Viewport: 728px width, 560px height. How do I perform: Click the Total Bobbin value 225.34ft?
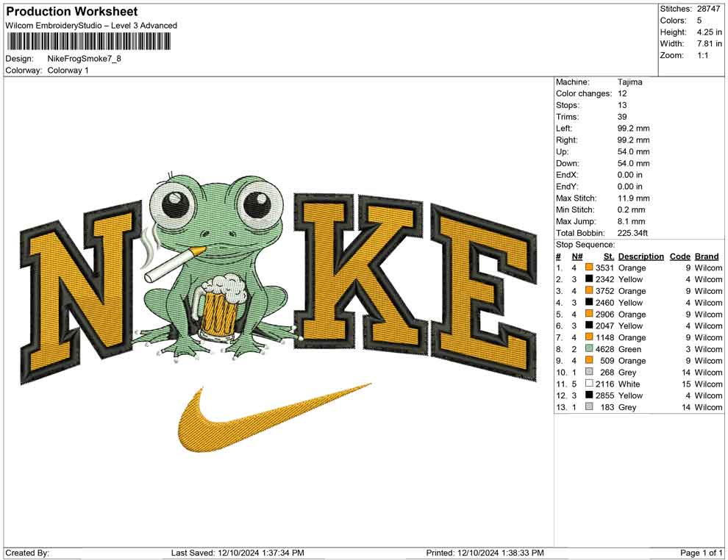click(x=632, y=233)
